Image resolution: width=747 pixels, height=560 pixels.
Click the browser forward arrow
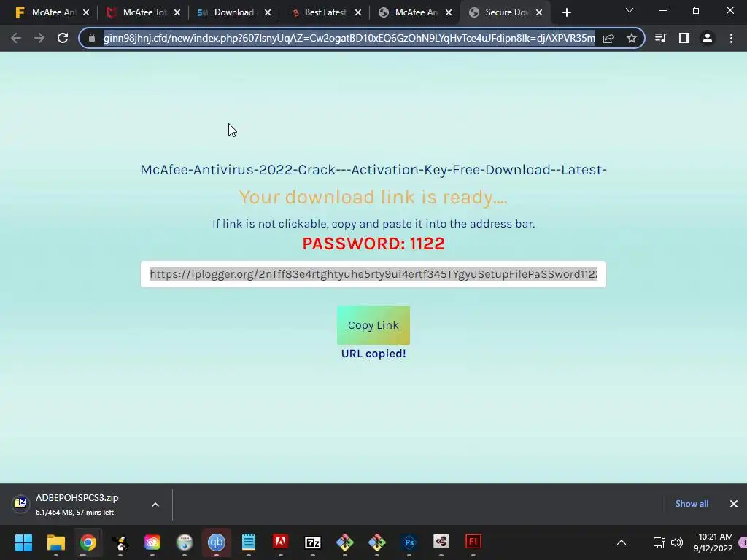[39, 38]
